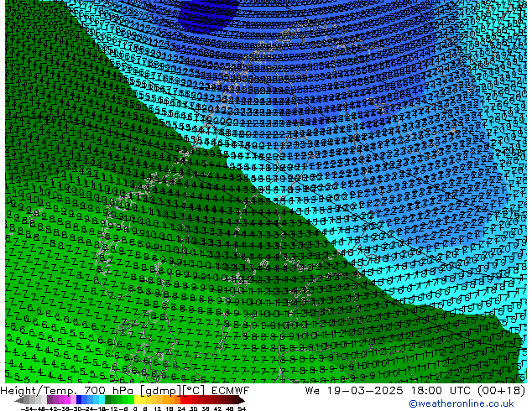The width and height of the screenshot is (532, 411).
Task: Click the '18:00 UTC' time text
Action: tap(441, 391)
